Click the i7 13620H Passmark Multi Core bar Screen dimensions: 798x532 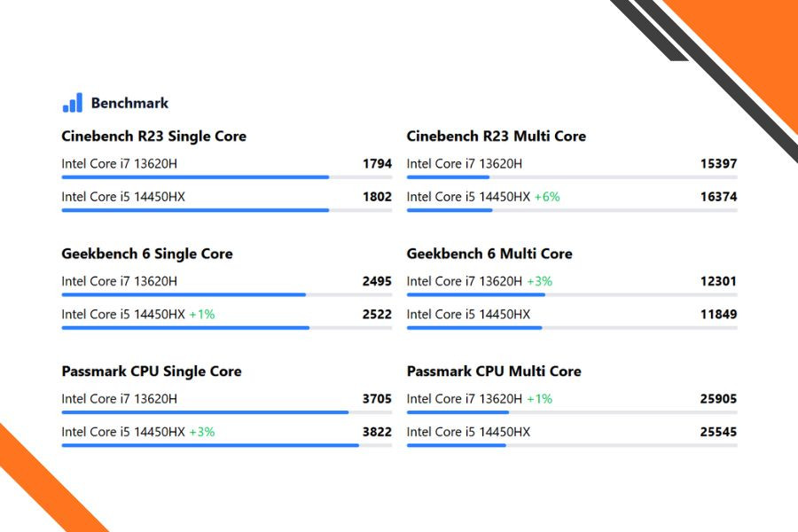458,412
